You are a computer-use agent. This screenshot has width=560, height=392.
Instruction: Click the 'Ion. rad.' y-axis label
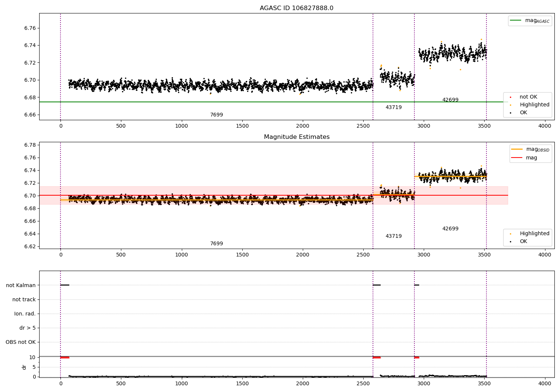tap(25, 314)
